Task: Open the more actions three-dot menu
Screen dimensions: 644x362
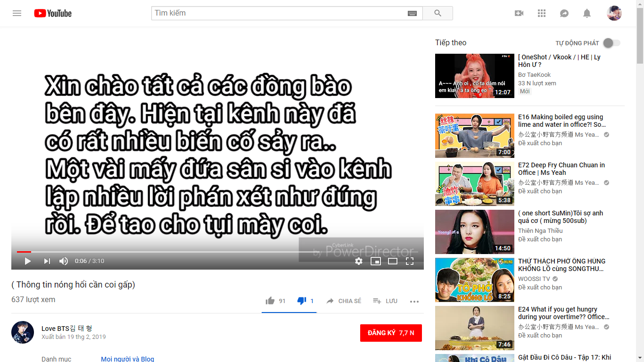Action: (414, 302)
